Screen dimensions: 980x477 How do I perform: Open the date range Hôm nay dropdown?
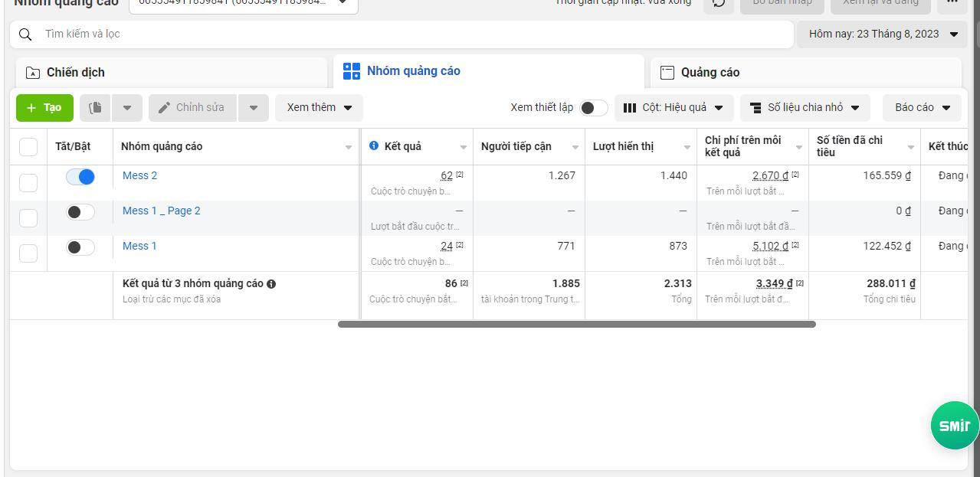882,34
